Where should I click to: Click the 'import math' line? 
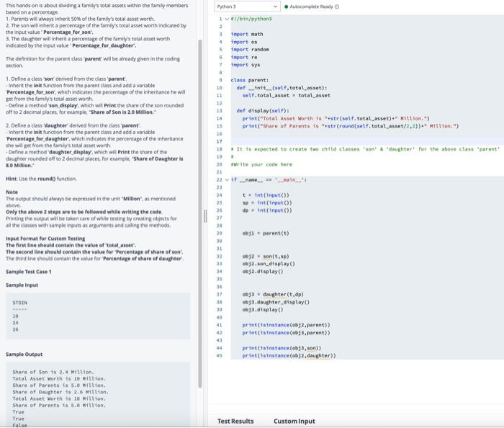click(x=247, y=34)
